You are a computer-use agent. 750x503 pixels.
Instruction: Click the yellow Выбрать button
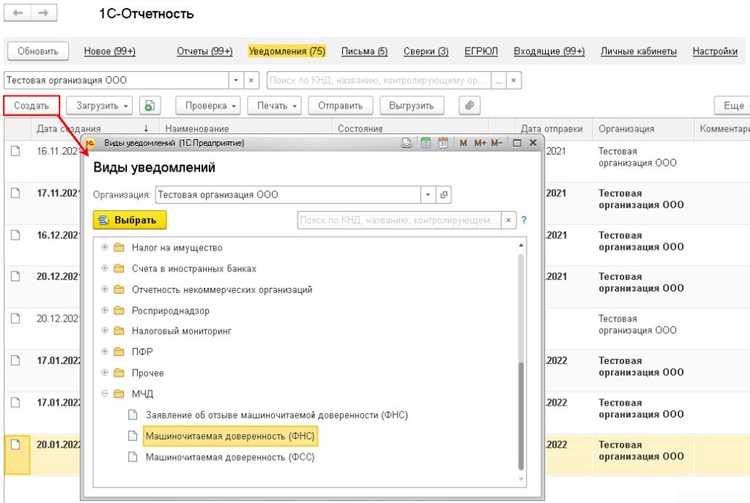click(130, 220)
